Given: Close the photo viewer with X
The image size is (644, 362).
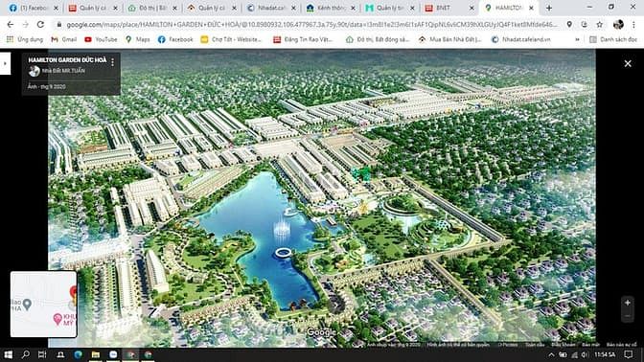Looking at the screenshot, I should tap(628, 63).
